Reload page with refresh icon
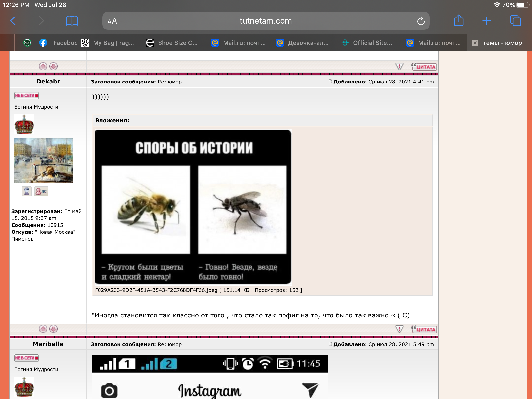 point(421,21)
